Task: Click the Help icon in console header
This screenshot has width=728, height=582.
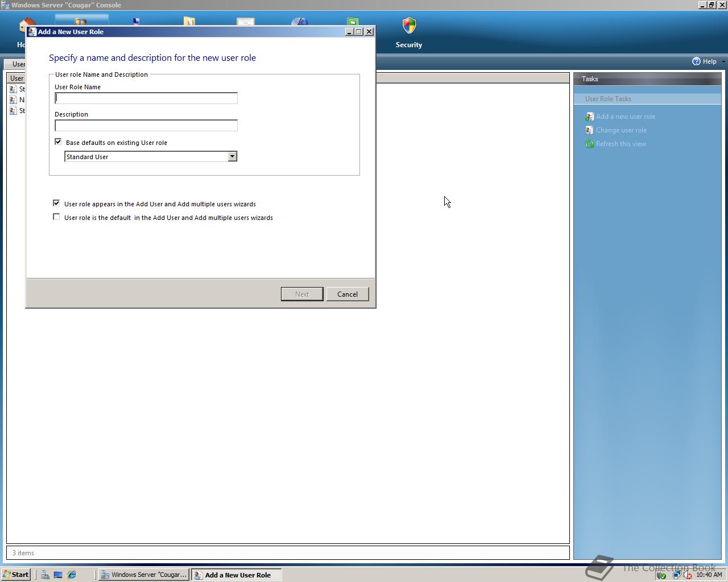Action: pyautogui.click(x=696, y=61)
